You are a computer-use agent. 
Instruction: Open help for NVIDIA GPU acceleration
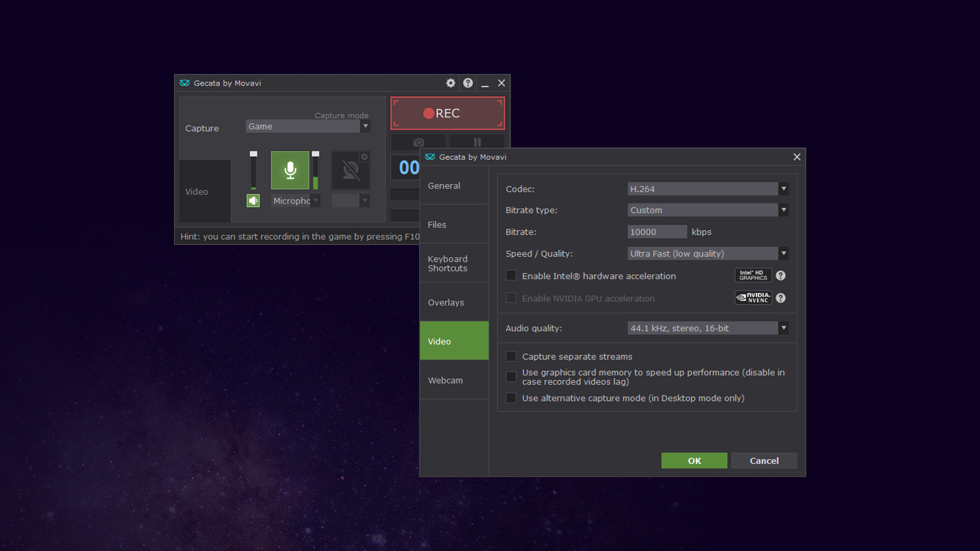click(x=780, y=298)
